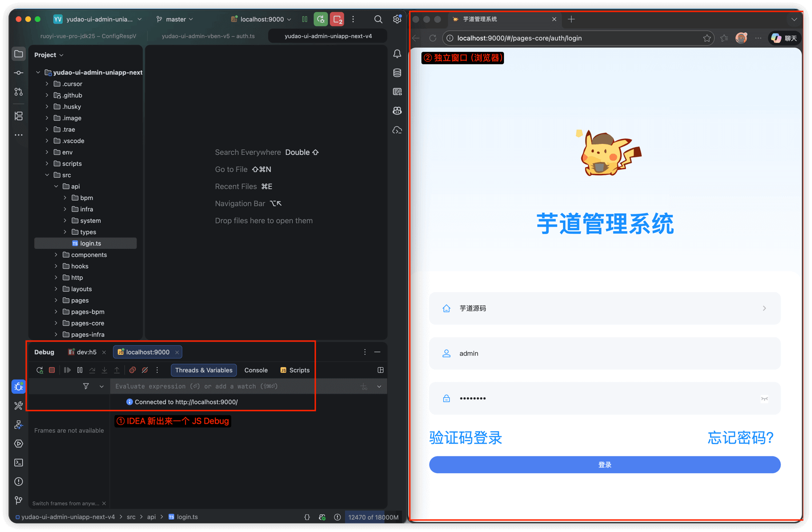Open the master branch dropdown
812x532 pixels.
click(x=174, y=19)
